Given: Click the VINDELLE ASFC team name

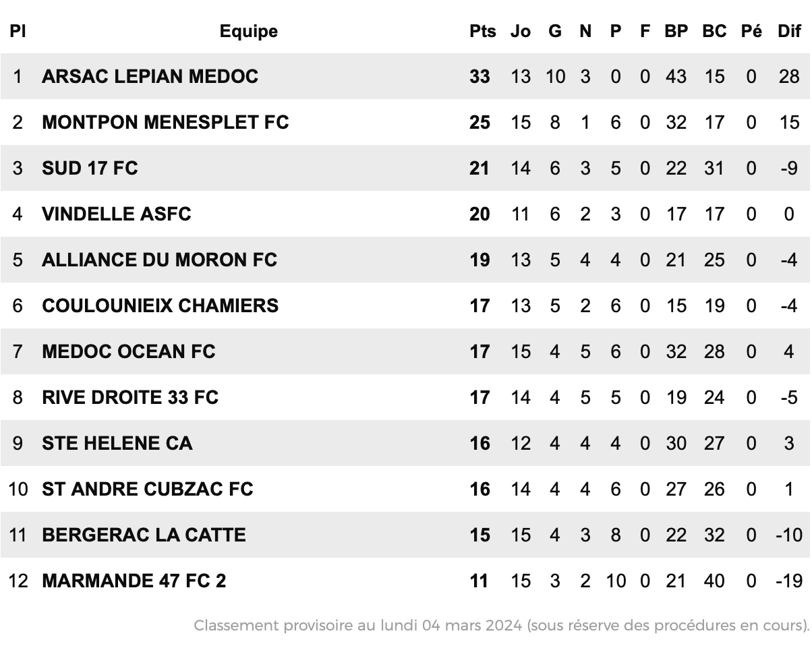Looking at the screenshot, I should [x=117, y=214].
